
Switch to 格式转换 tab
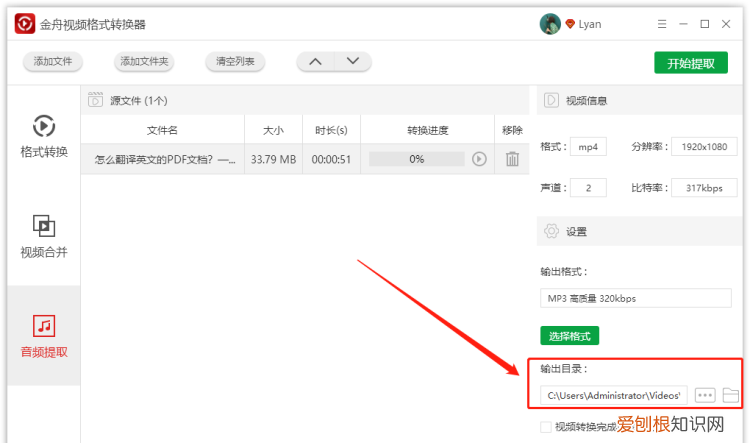pos(44,136)
